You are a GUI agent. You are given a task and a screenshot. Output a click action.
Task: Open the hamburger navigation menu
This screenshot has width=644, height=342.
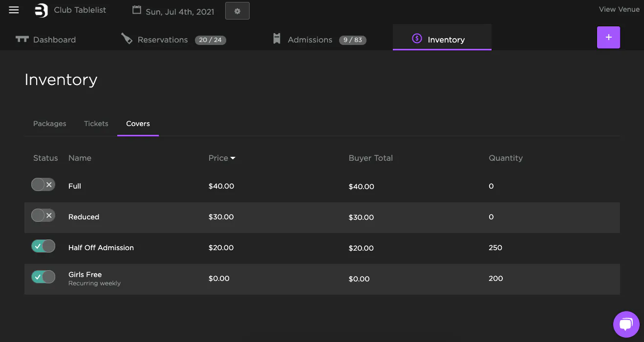(14, 10)
